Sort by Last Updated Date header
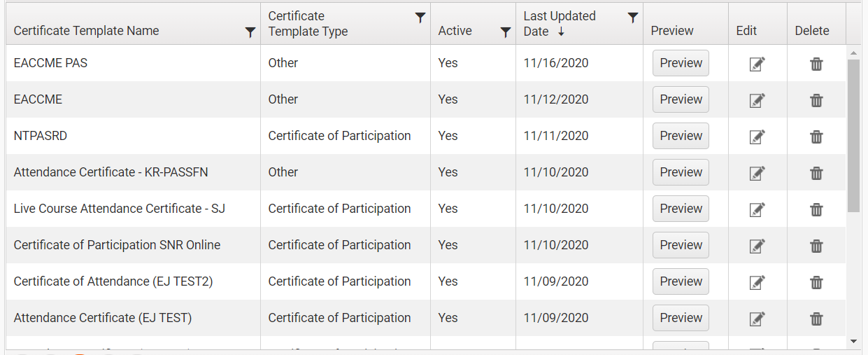The width and height of the screenshot is (868, 355). tap(560, 24)
